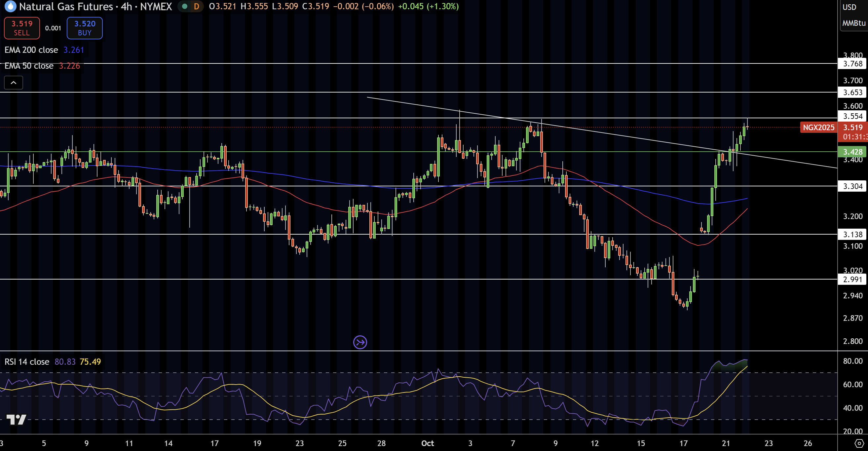
Task: Click the scroll to latest bar arrow icon
Action: (360, 342)
